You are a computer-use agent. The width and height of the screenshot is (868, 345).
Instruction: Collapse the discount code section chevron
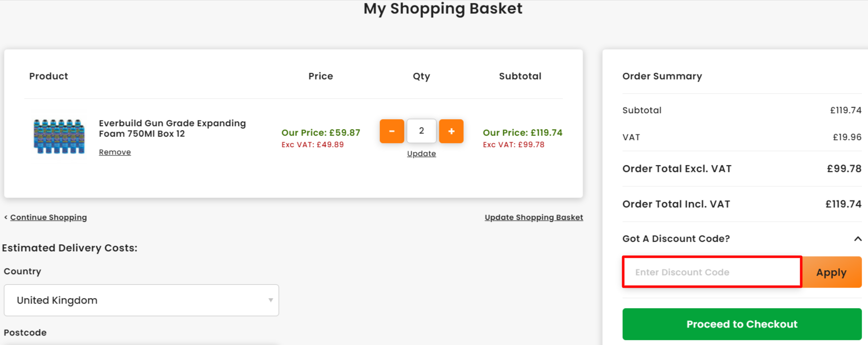pyautogui.click(x=858, y=238)
